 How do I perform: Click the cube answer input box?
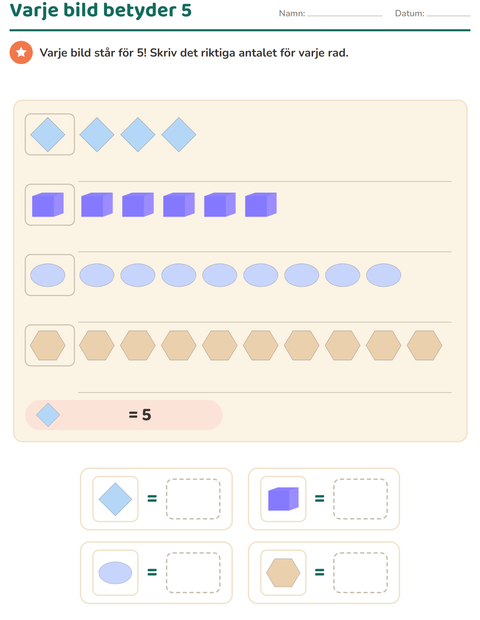point(361,499)
